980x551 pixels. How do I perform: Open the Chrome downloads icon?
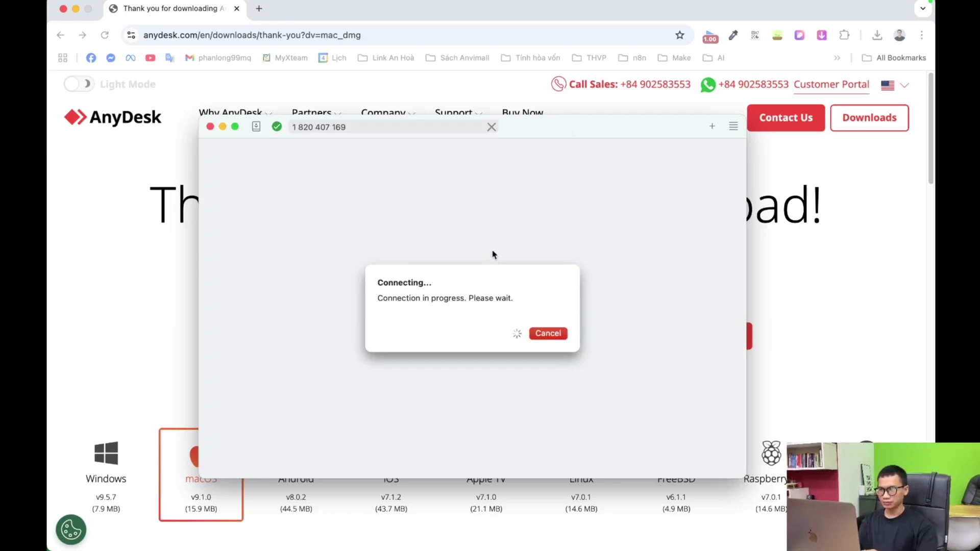pyautogui.click(x=877, y=35)
